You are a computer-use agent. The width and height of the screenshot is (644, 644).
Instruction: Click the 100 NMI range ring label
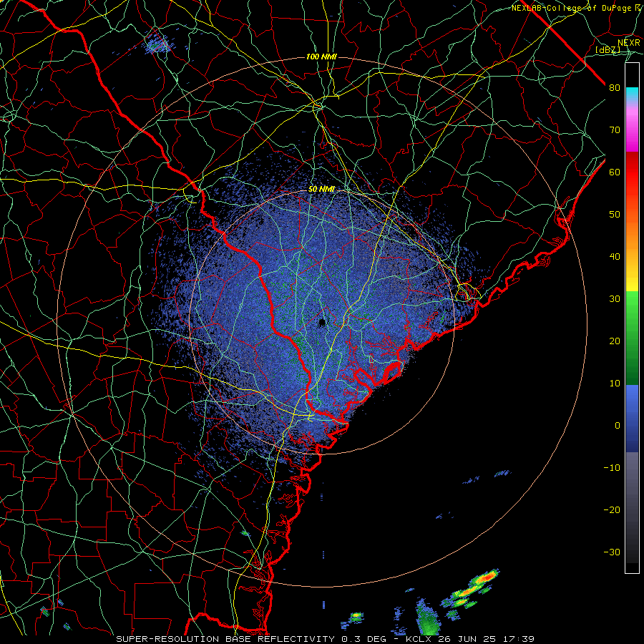321,57
